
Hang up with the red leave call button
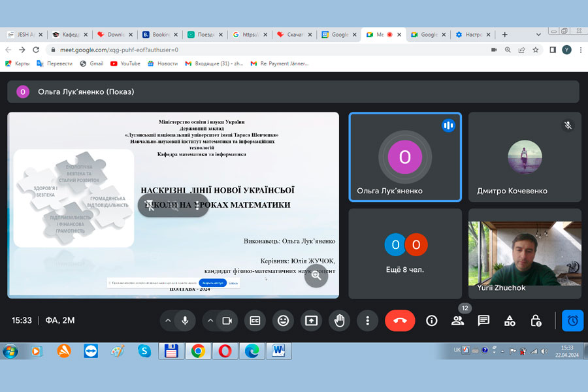click(x=400, y=321)
